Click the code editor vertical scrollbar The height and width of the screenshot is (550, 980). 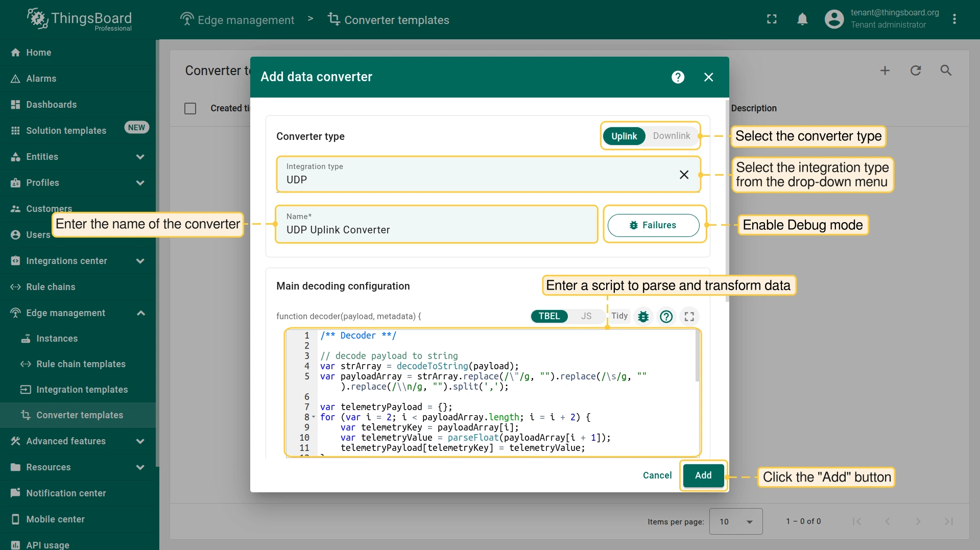tap(697, 356)
